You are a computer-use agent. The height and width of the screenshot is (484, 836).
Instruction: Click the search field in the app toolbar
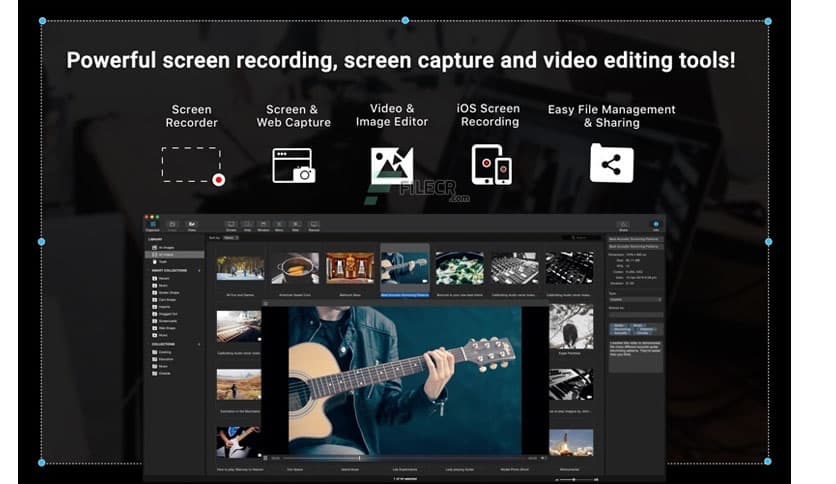pos(581,238)
